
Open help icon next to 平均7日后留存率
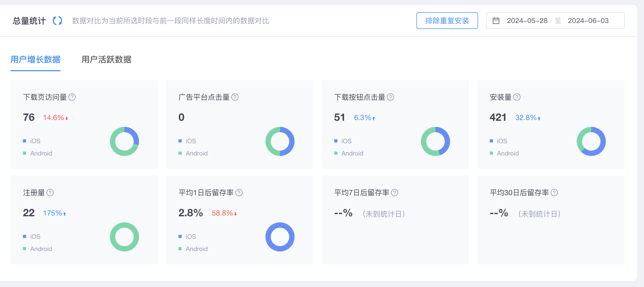click(x=395, y=193)
